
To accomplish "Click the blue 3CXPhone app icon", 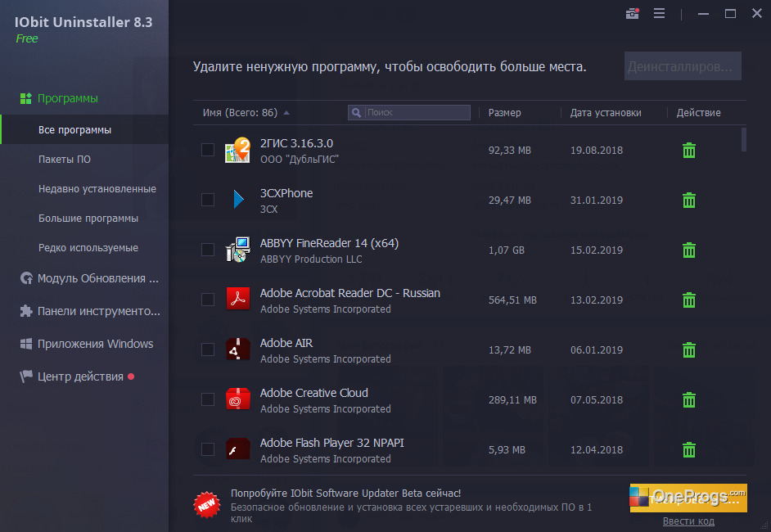I will [x=238, y=200].
